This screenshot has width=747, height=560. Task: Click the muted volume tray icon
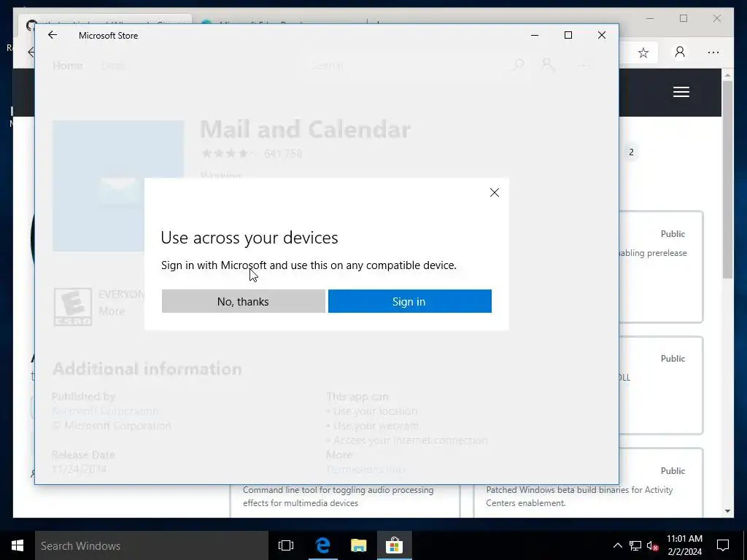point(653,545)
